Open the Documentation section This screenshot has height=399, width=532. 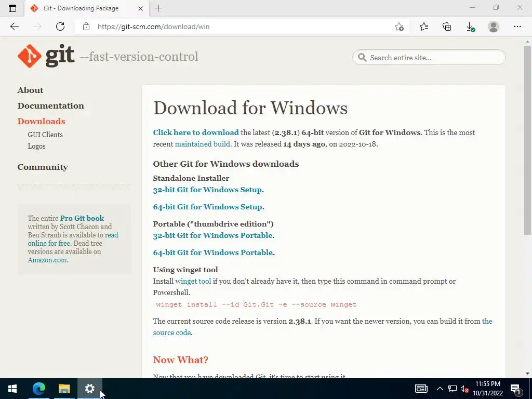pyautogui.click(x=50, y=105)
